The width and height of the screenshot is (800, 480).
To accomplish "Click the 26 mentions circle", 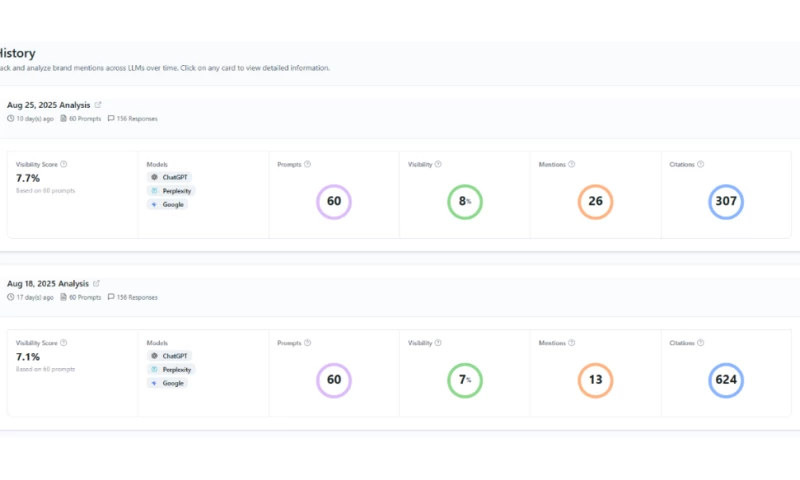I will [595, 201].
